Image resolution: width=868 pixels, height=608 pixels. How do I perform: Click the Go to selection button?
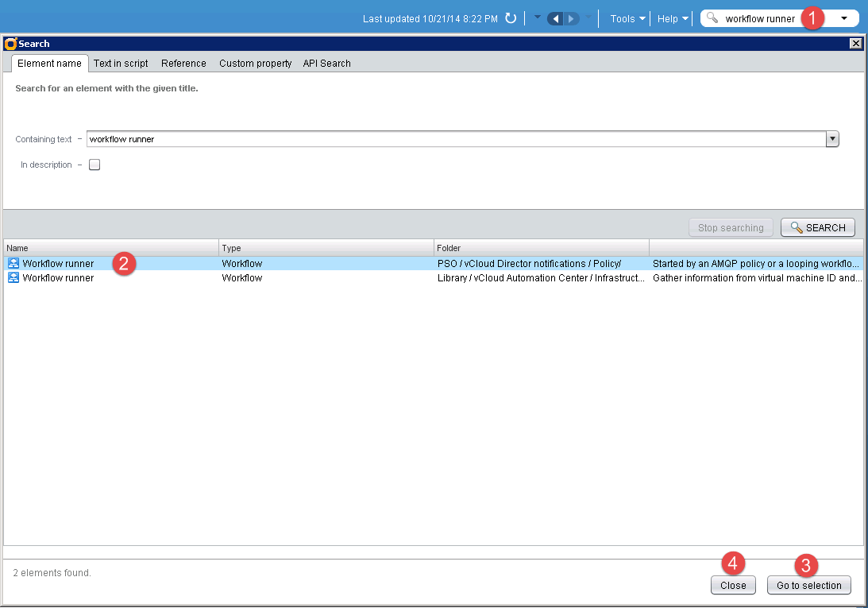point(808,586)
